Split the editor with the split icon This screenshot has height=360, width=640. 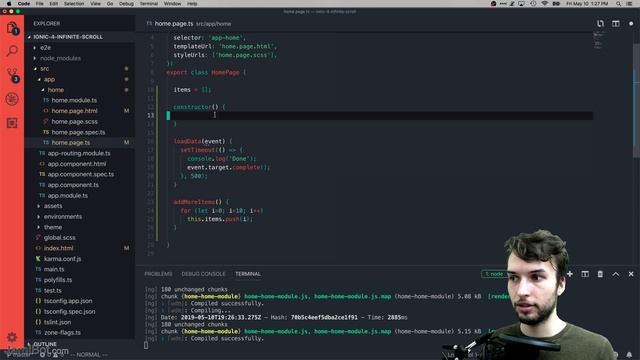click(x=616, y=24)
